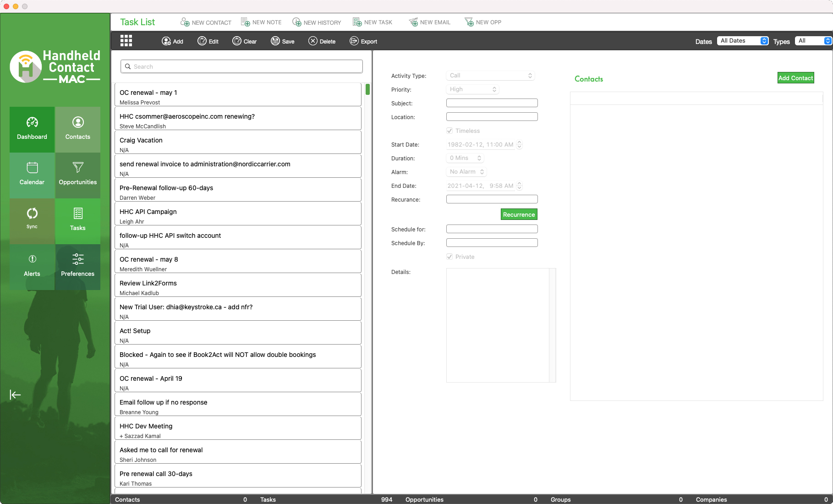
Task: Click the green Recurrence button
Action: pos(519,214)
